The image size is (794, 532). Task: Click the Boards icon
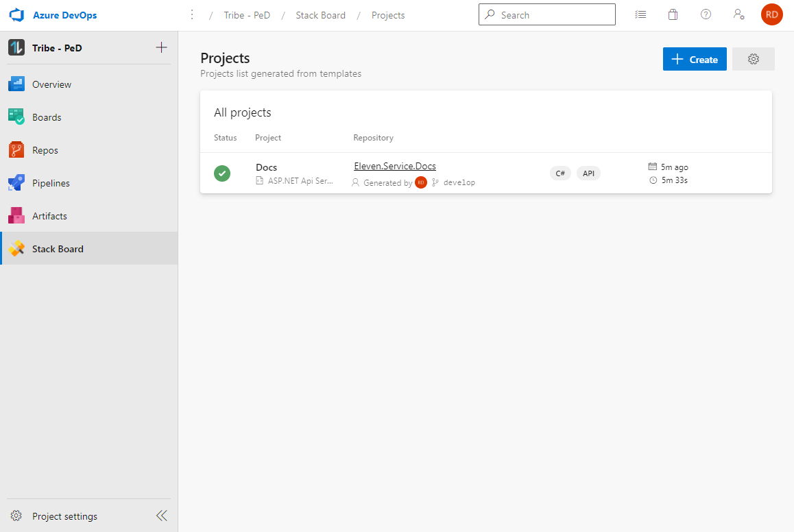pos(16,117)
